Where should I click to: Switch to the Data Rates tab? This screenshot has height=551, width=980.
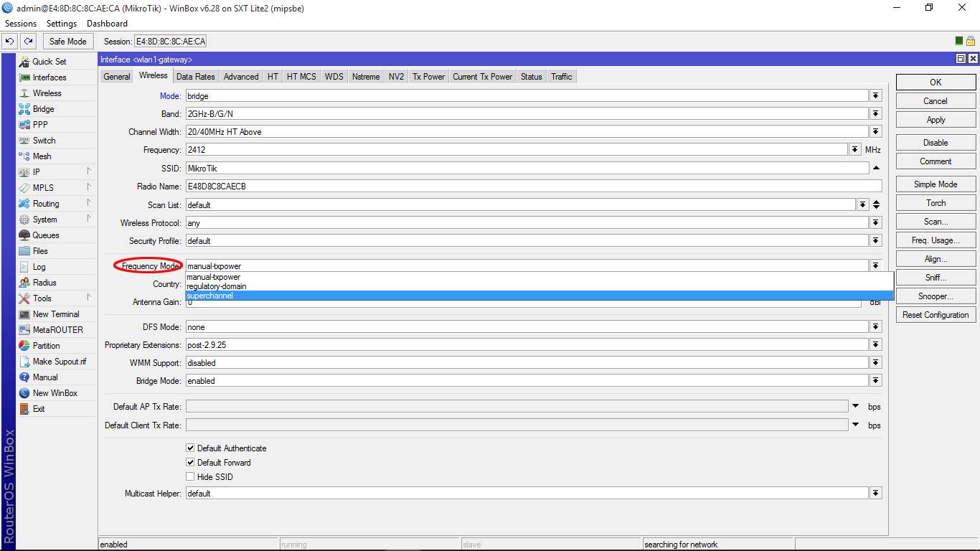tap(195, 77)
